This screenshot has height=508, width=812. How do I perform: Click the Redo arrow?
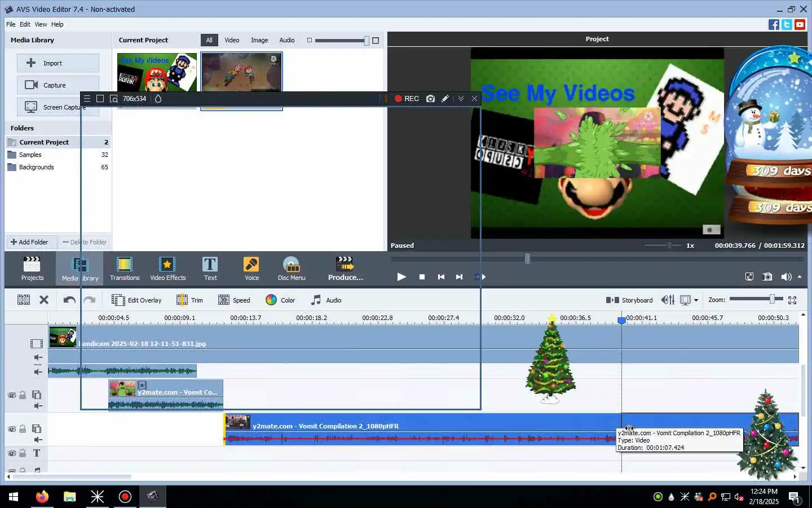tap(89, 300)
